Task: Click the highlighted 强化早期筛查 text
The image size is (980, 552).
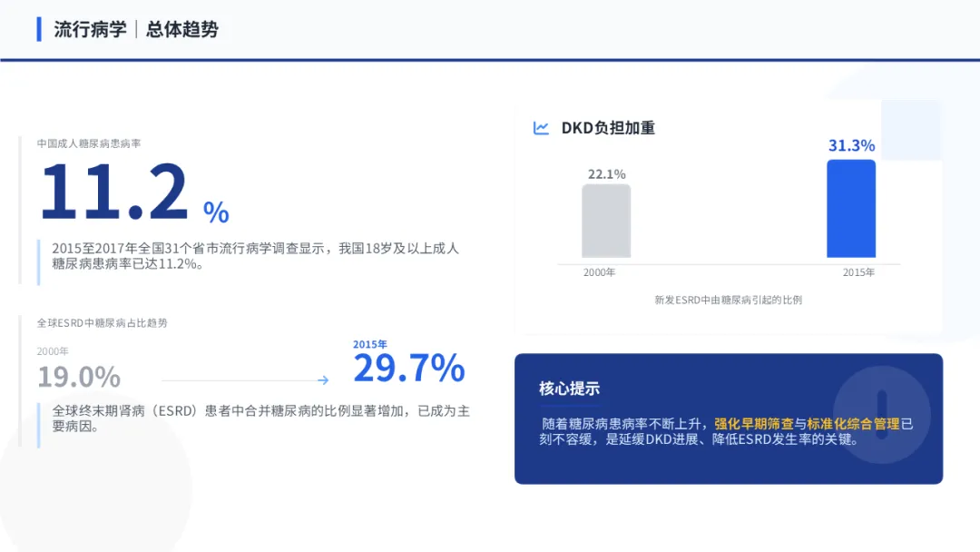Action: (754, 424)
